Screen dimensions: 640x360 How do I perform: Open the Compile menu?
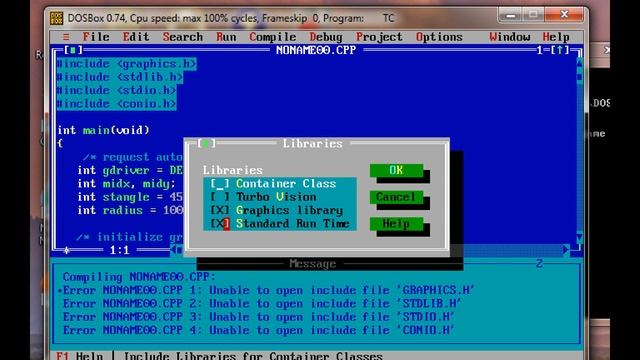pos(273,37)
